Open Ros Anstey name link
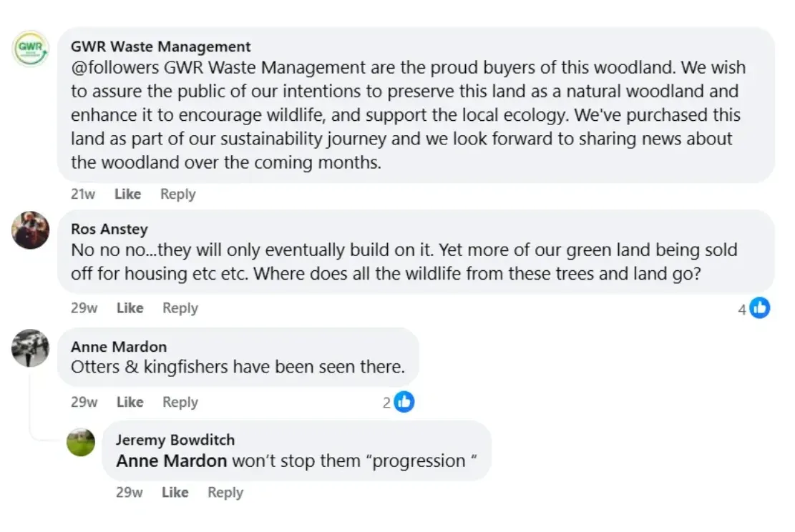Viewport: 795px width, 532px height. (x=109, y=229)
